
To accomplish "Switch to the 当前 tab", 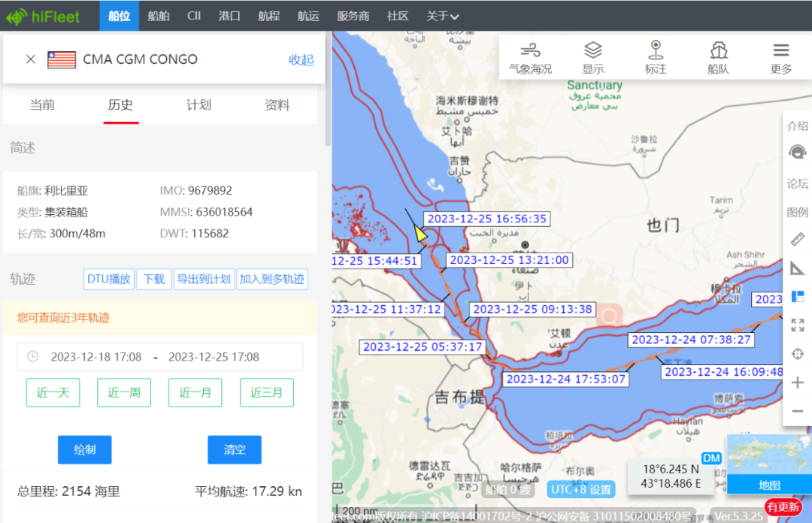I will point(42,105).
